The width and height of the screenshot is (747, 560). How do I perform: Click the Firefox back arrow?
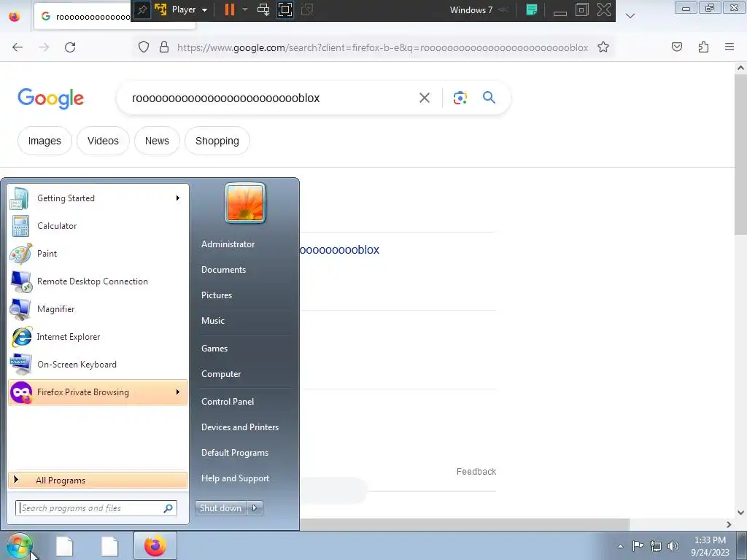tap(18, 47)
